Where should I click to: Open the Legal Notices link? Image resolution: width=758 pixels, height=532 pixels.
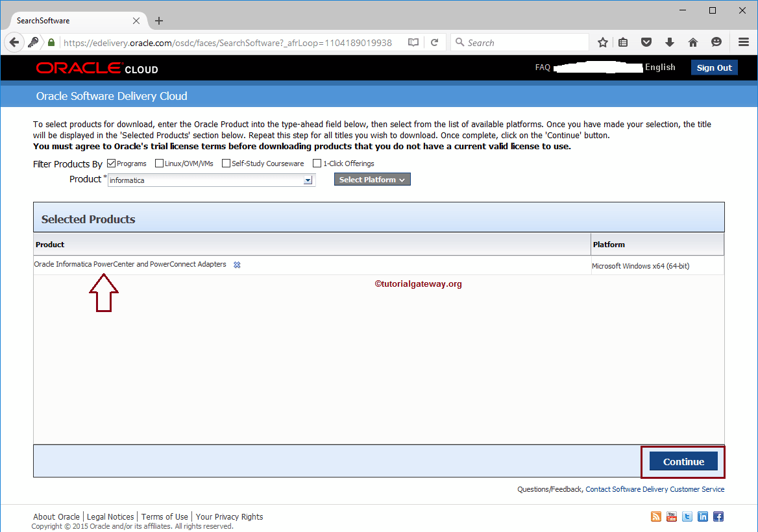tap(110, 516)
